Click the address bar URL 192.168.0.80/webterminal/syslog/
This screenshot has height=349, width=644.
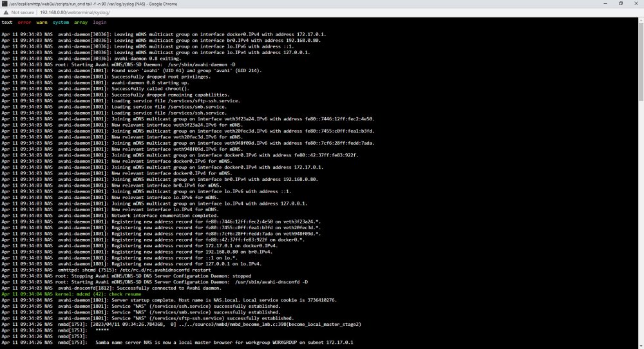[75, 12]
